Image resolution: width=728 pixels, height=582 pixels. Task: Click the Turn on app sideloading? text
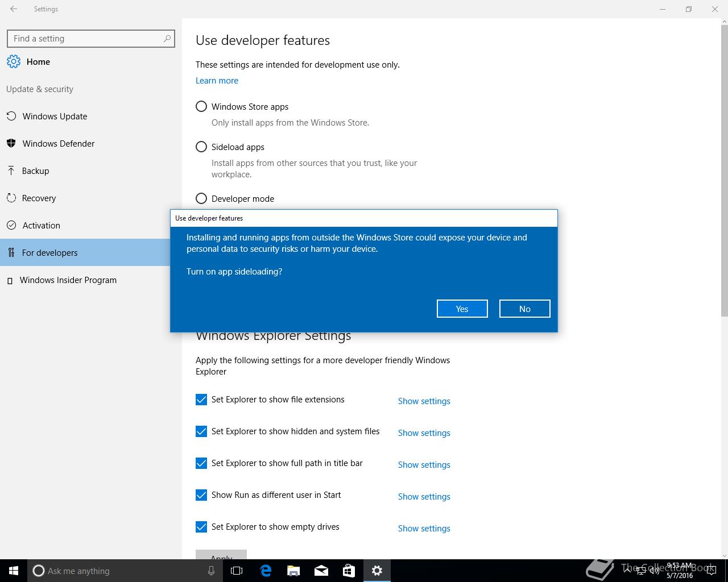(234, 272)
